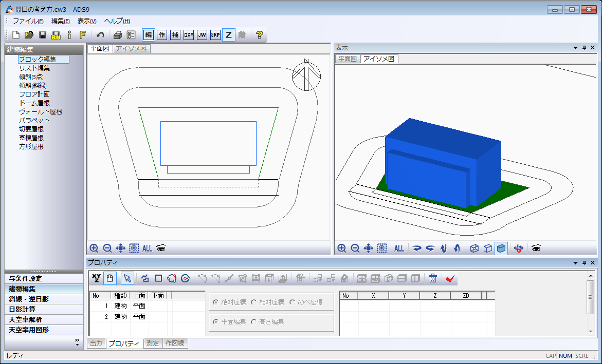
Task: Select 方形屋根 in the building edit list
Action: pyautogui.click(x=31, y=146)
